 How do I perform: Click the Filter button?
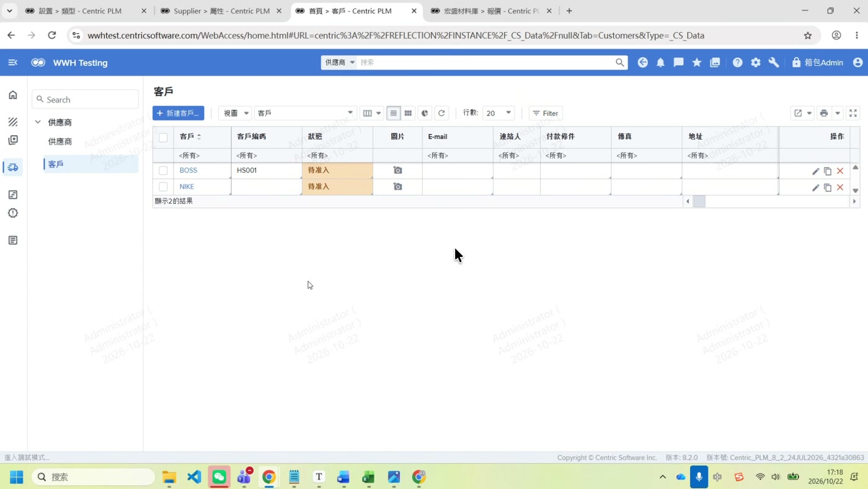click(x=546, y=113)
